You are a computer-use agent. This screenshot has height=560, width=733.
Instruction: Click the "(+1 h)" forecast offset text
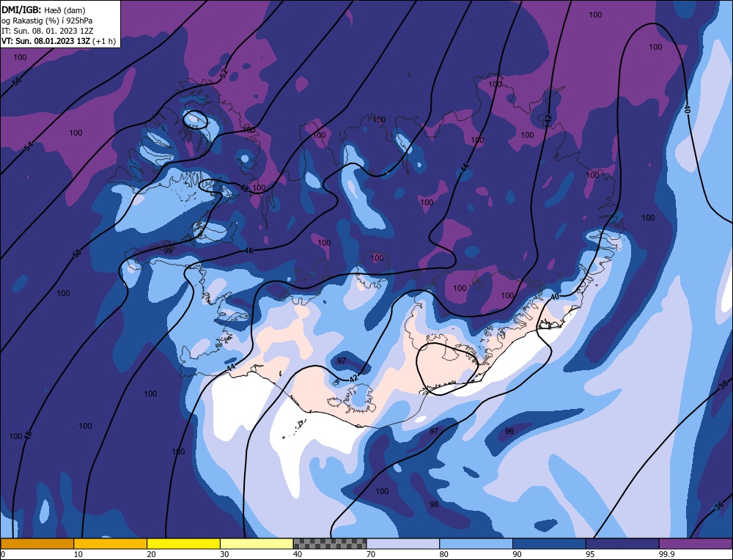tap(104, 41)
